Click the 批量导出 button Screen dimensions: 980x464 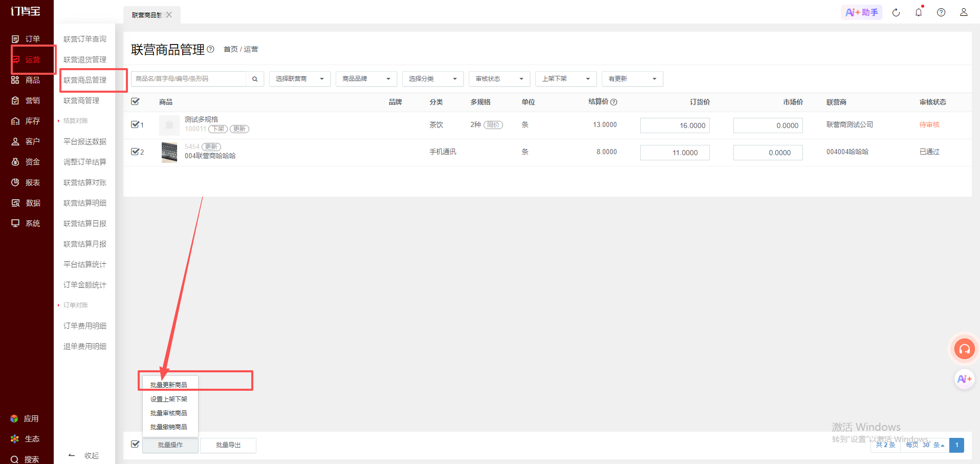pos(228,445)
